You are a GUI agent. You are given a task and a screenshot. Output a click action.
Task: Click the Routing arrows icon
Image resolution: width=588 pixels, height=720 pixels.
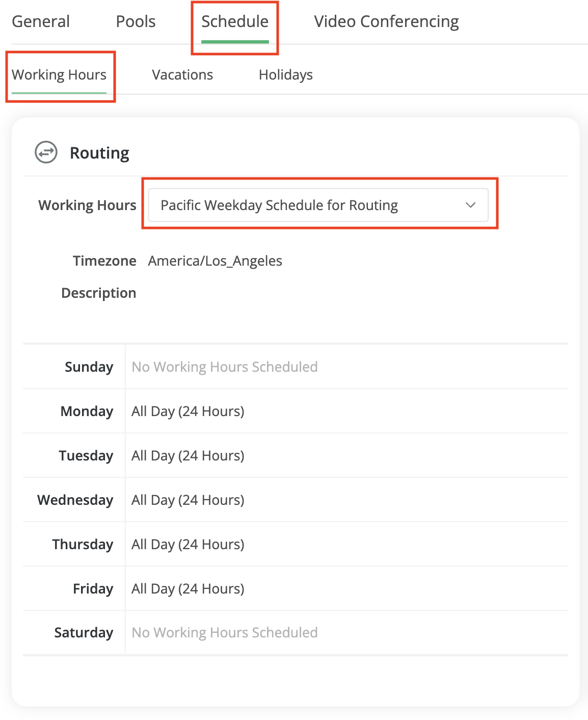point(46,152)
